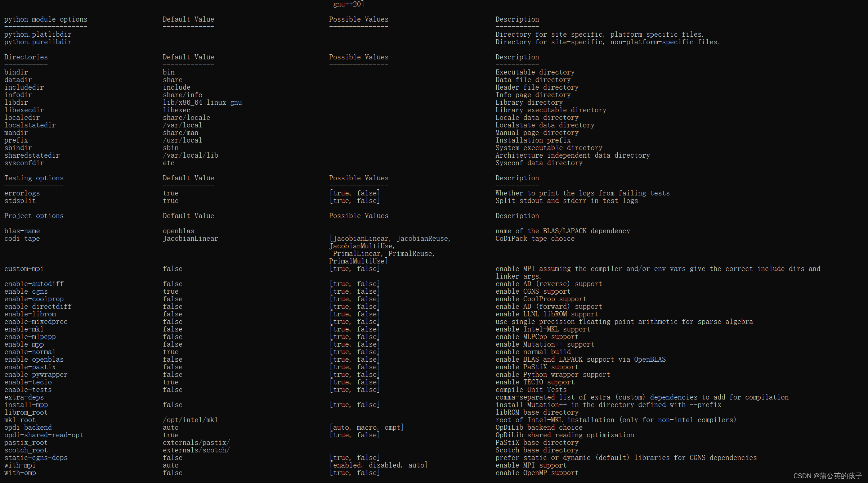
Task: Click the Directories section heading
Action: click(26, 57)
